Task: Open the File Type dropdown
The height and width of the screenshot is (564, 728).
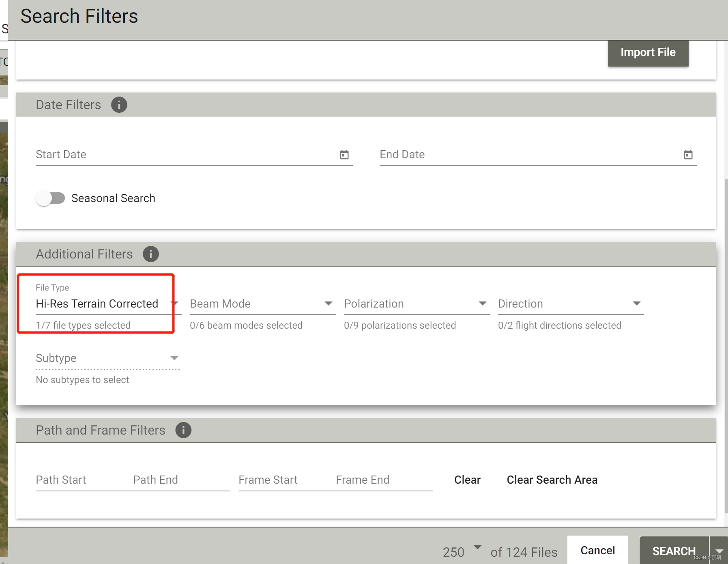Action: 108,304
